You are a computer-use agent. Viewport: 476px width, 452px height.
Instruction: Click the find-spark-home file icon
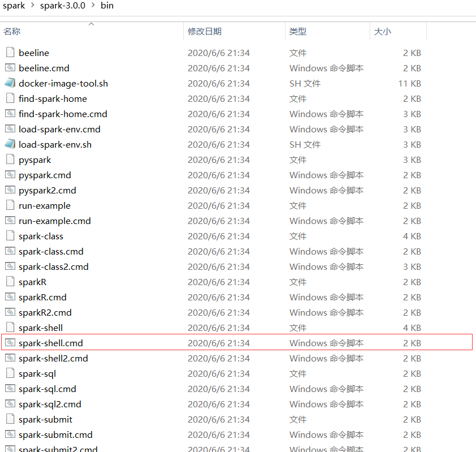10,98
